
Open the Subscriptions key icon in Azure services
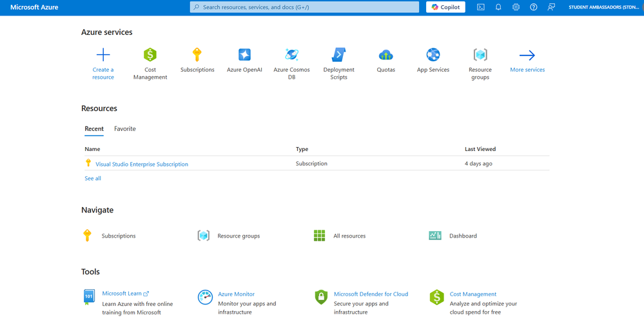tap(197, 55)
